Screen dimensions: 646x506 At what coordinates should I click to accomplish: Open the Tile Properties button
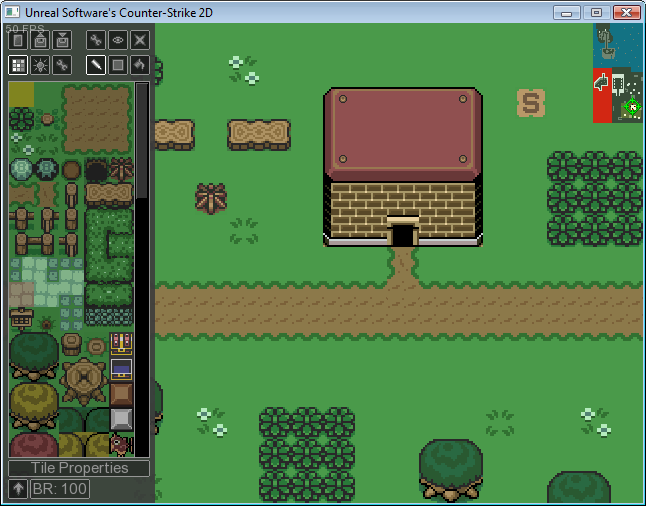[79, 468]
